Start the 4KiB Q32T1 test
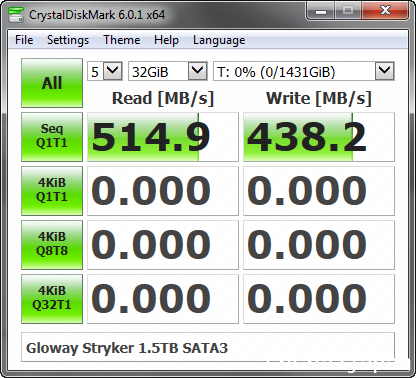Screen dimensions: 416x378 (52, 299)
